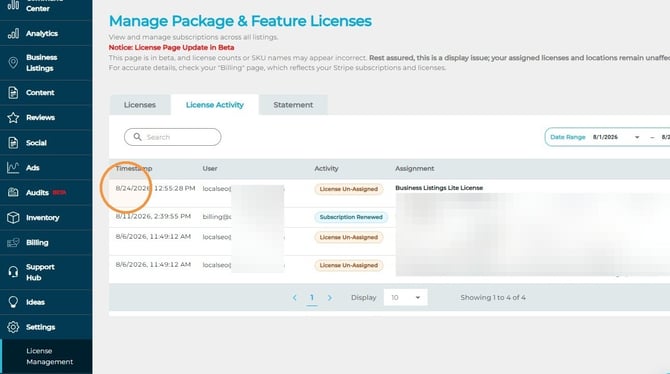The image size is (670, 374).
Task: Open Analytics via its bar chart icon
Action: click(x=13, y=33)
